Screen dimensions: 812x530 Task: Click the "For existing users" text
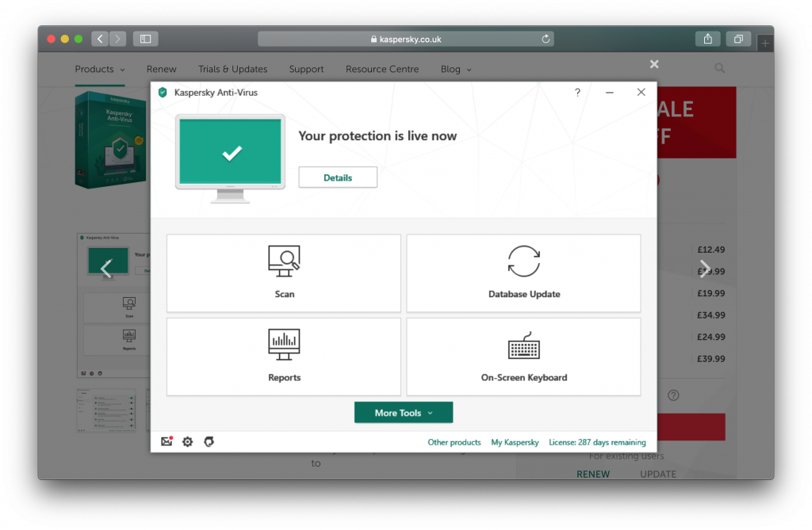[626, 456]
